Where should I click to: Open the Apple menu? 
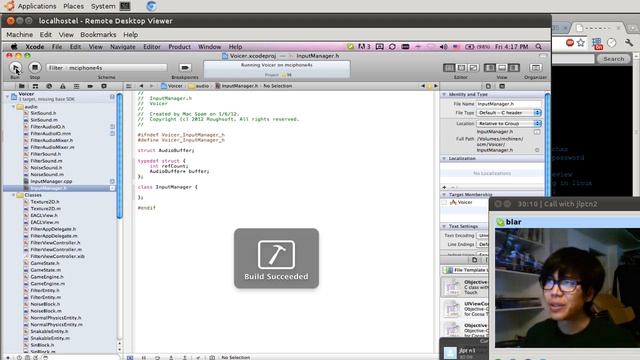pyautogui.click(x=14, y=47)
